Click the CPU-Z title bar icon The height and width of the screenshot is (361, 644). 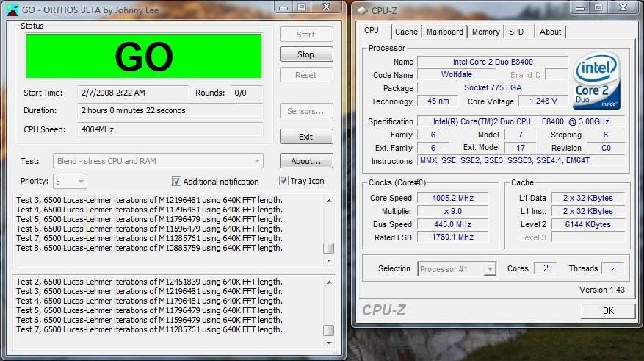coord(363,10)
